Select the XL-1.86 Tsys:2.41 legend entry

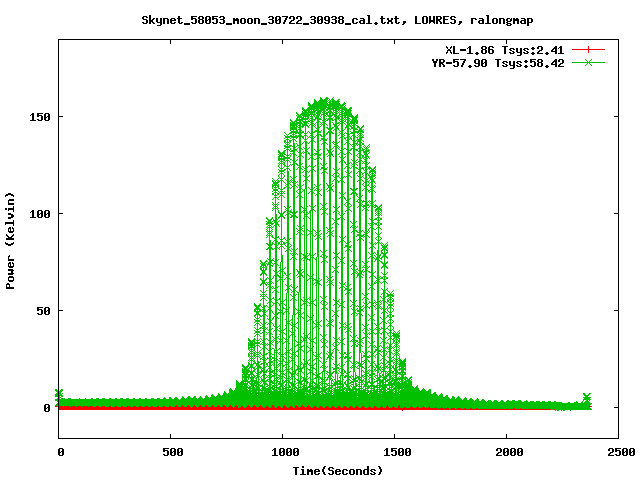click(x=504, y=50)
